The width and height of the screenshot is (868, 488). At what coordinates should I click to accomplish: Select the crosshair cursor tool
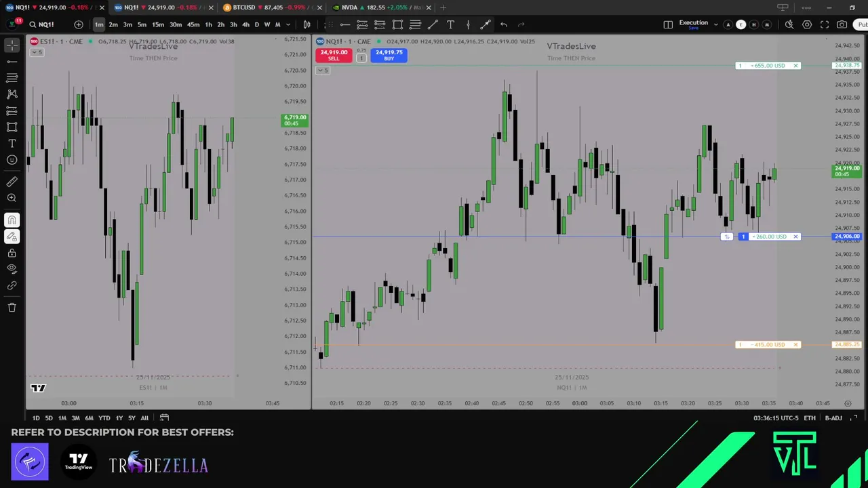(12, 45)
